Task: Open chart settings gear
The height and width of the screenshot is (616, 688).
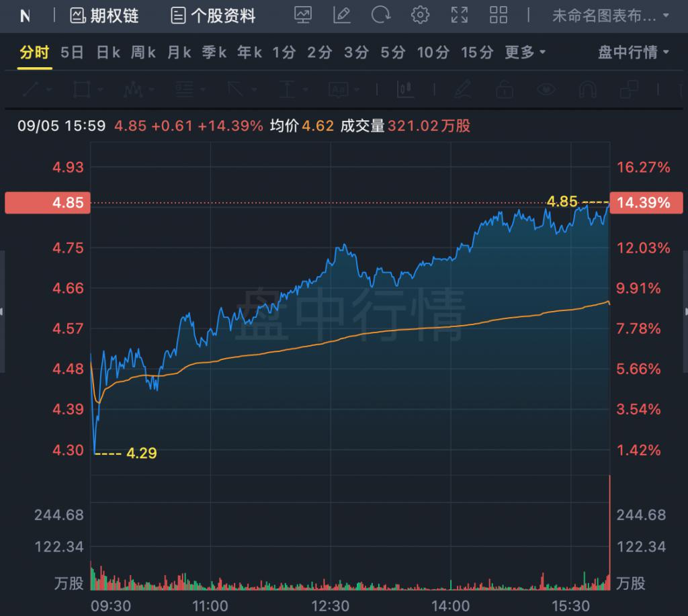Action: click(x=421, y=15)
